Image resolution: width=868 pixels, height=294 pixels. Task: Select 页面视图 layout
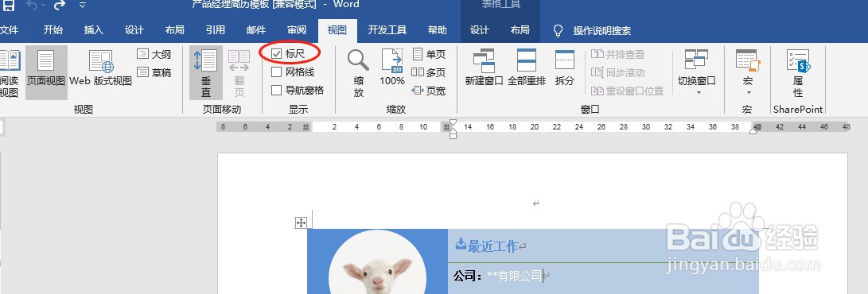click(46, 73)
